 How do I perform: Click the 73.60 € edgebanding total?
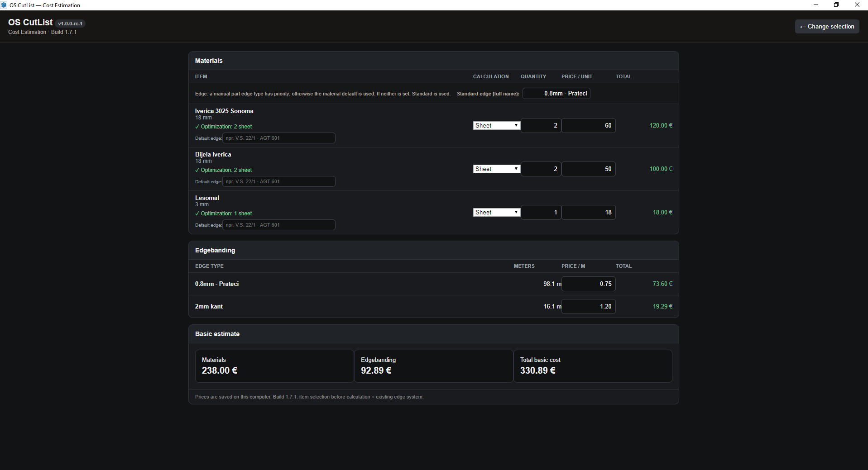click(662, 284)
